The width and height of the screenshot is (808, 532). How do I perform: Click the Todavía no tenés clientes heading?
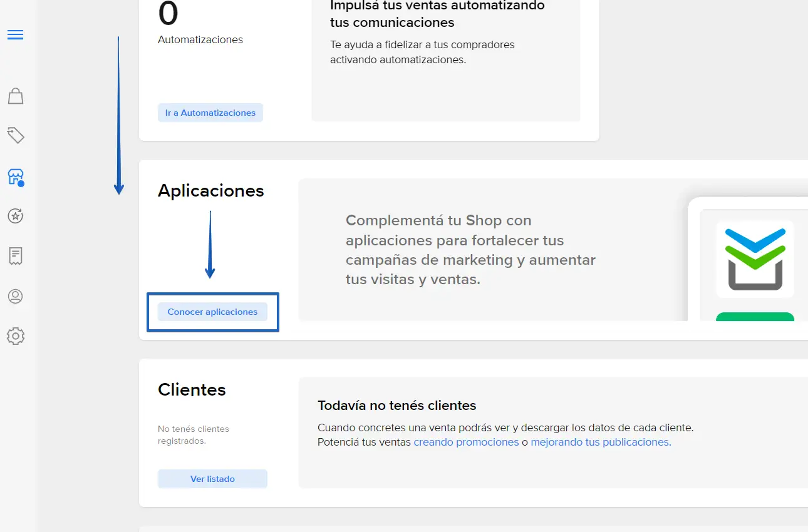coord(397,406)
